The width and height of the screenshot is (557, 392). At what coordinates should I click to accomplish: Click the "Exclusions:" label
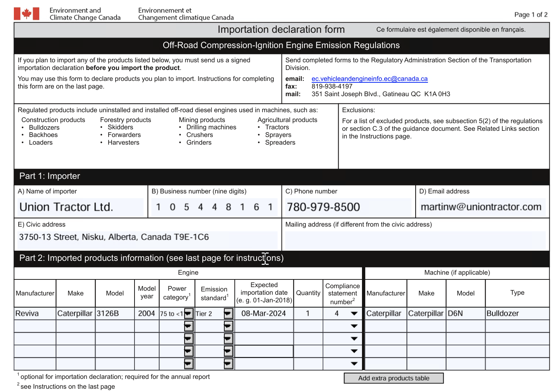tap(358, 110)
